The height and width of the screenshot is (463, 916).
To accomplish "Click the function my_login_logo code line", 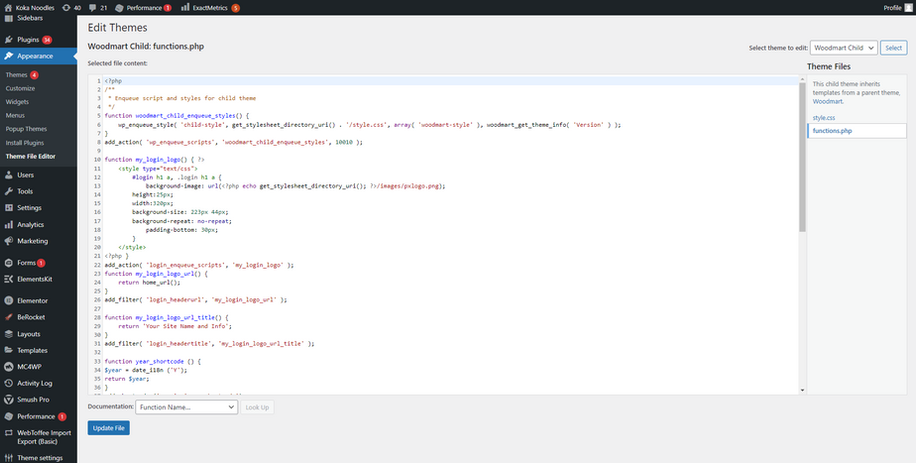I will [x=155, y=159].
